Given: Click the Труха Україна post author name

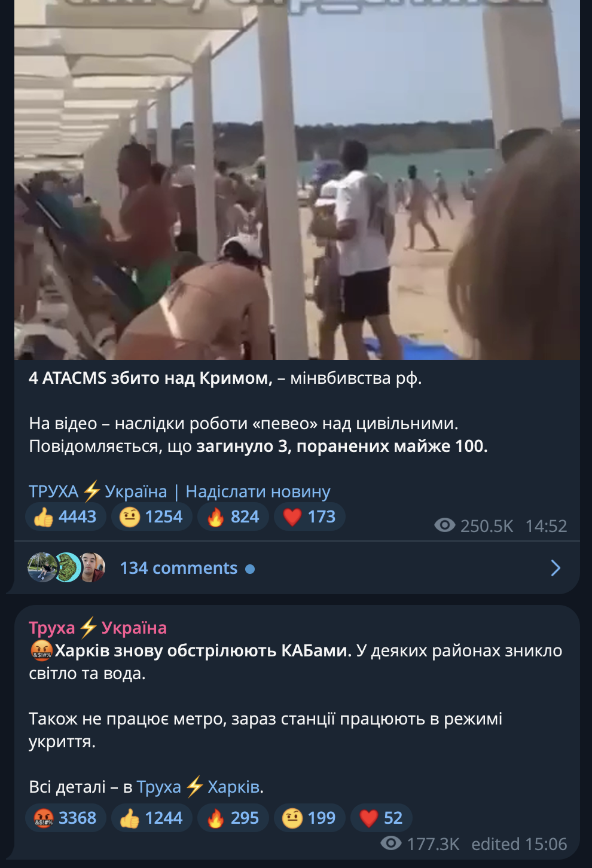Looking at the screenshot, I should coord(98,628).
